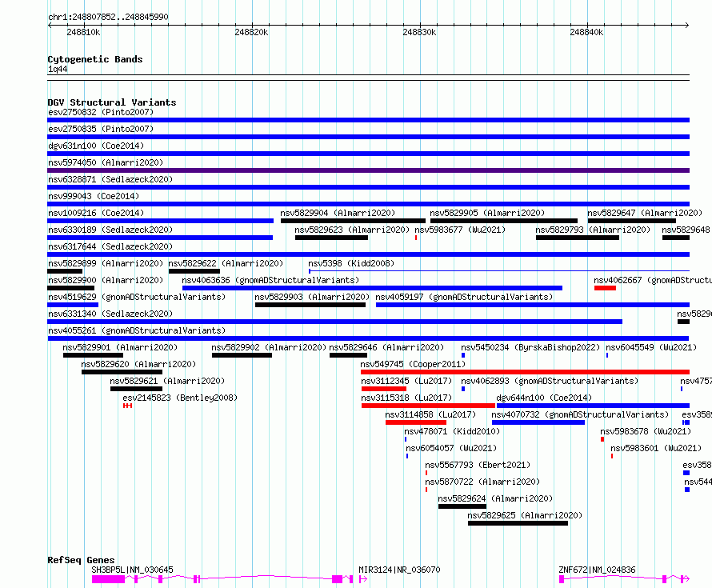Open nsv5829622 (Almarri2020) variant
This screenshot has height=588, width=712.
tap(194, 271)
